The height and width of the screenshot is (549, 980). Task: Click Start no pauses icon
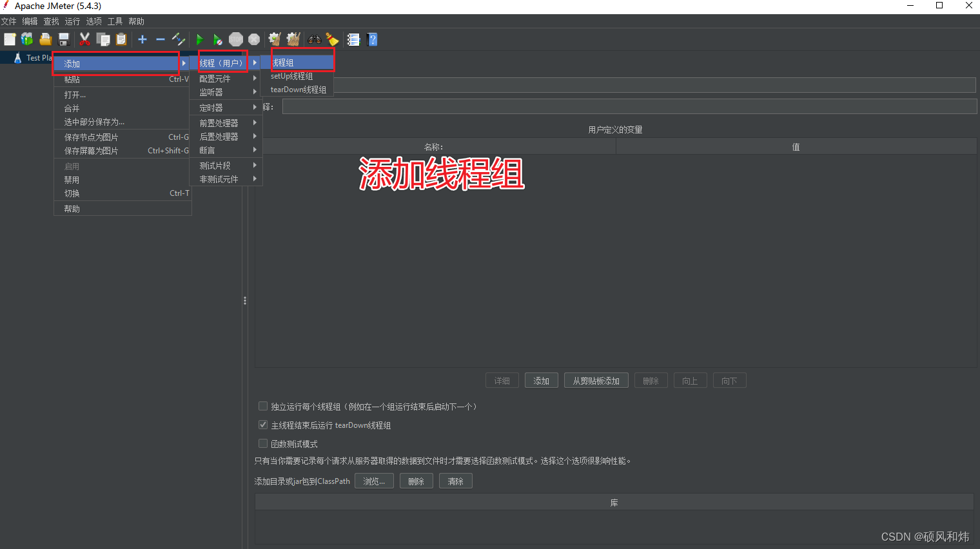pyautogui.click(x=218, y=39)
